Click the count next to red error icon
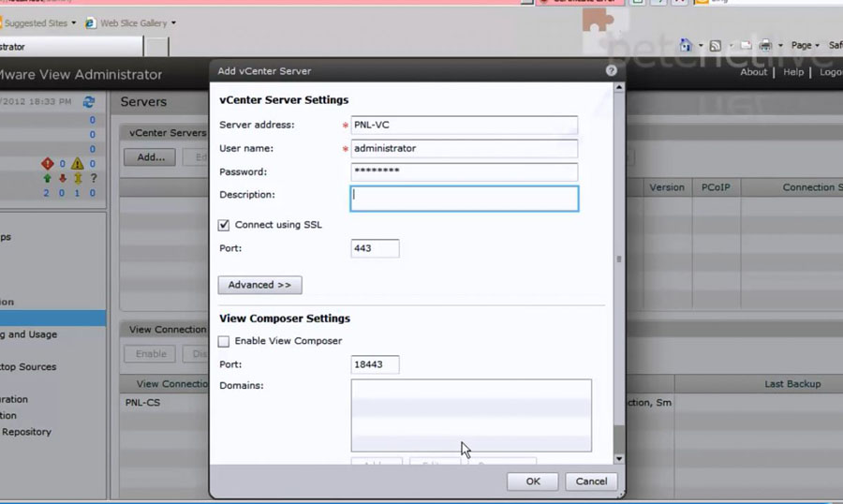 [63, 164]
